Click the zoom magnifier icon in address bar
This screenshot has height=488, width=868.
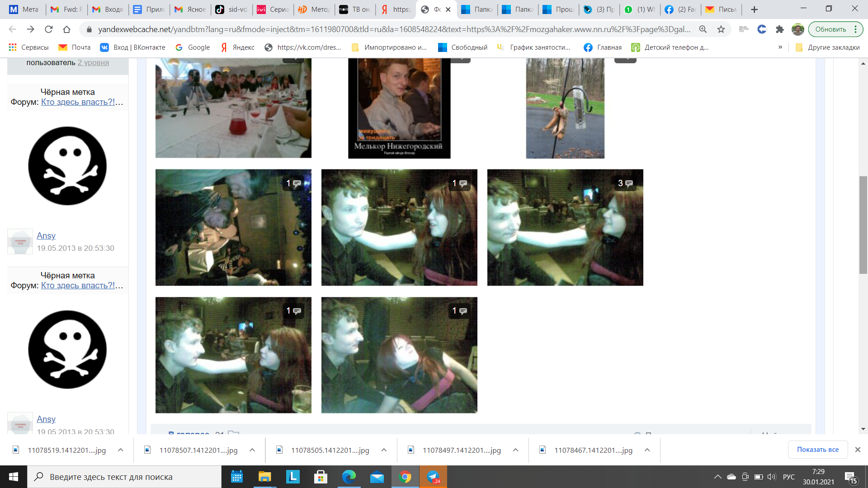703,29
